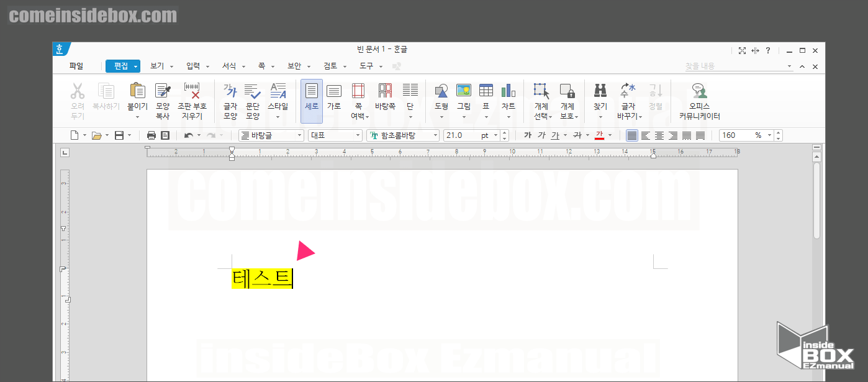Toggle align right
The image size is (868, 382).
coord(673,135)
